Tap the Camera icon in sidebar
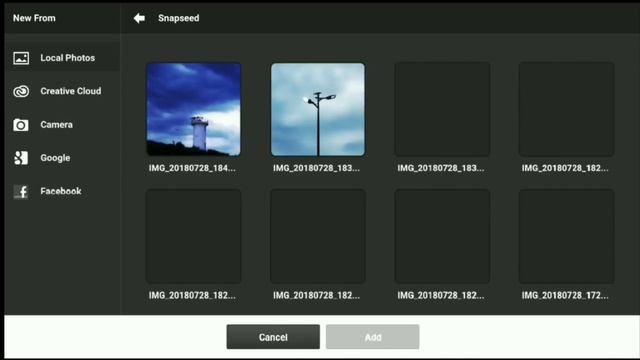The height and width of the screenshot is (360, 640). click(21, 124)
